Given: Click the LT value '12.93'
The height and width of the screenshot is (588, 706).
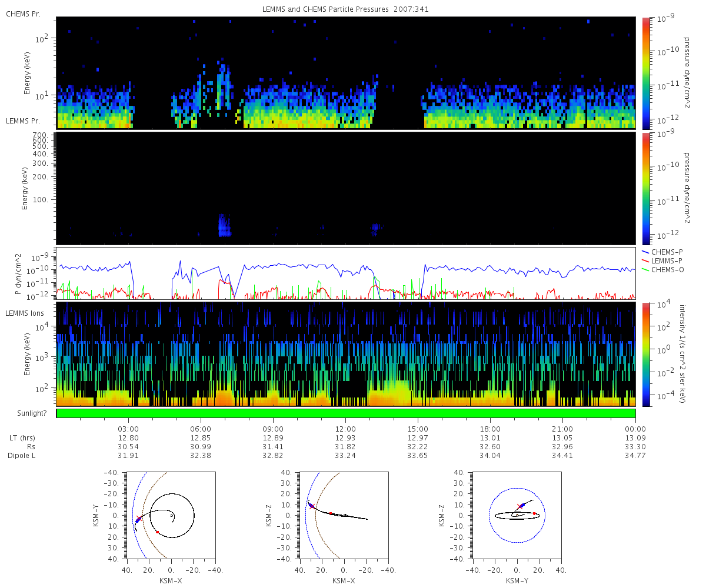Looking at the screenshot, I should click(345, 438).
